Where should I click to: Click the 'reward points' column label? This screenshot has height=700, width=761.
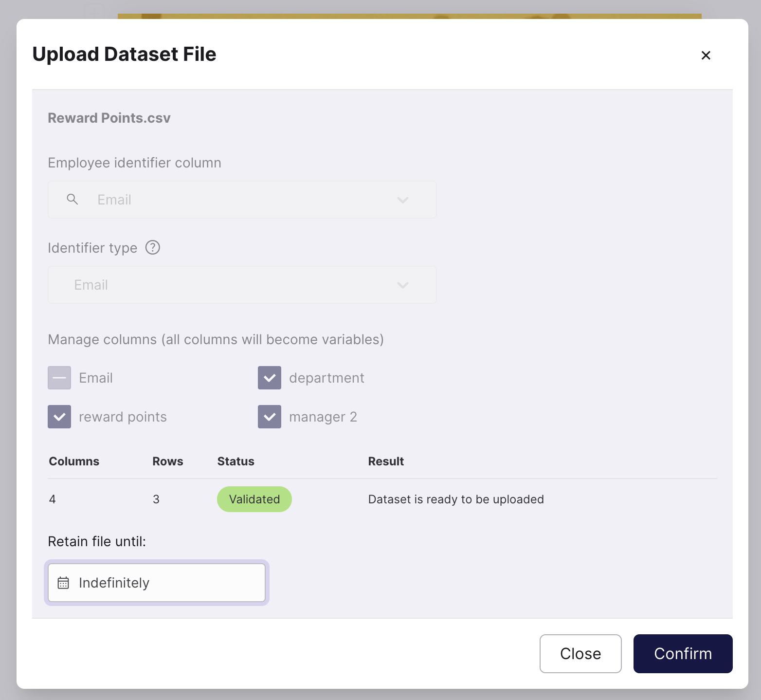[x=123, y=417]
